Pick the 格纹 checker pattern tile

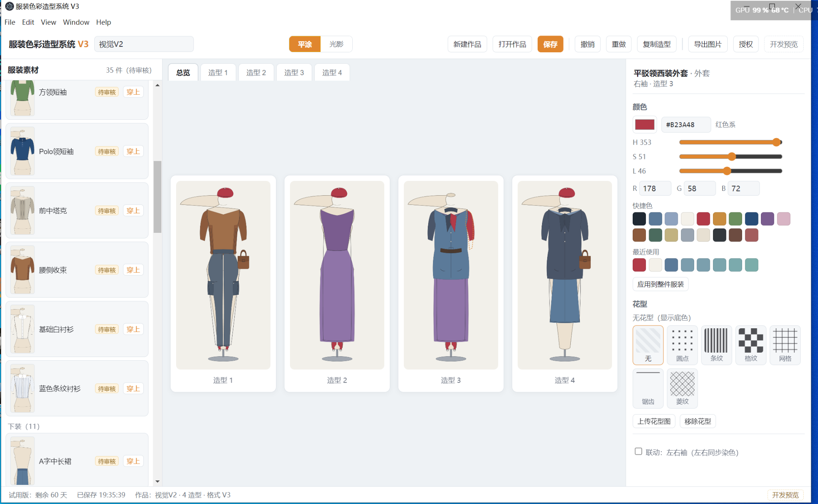click(x=751, y=345)
